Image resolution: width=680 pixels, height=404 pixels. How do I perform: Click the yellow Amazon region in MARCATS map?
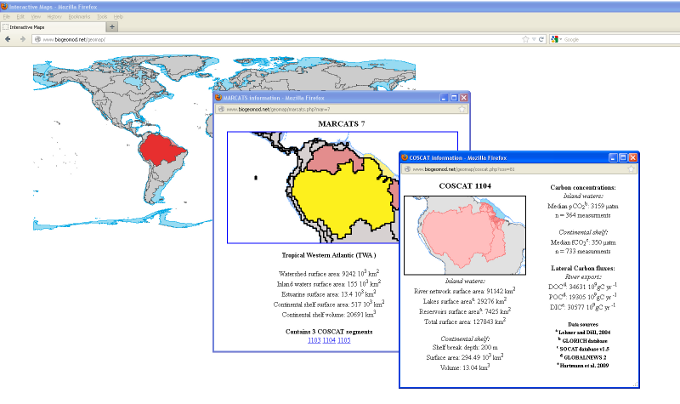click(x=343, y=197)
